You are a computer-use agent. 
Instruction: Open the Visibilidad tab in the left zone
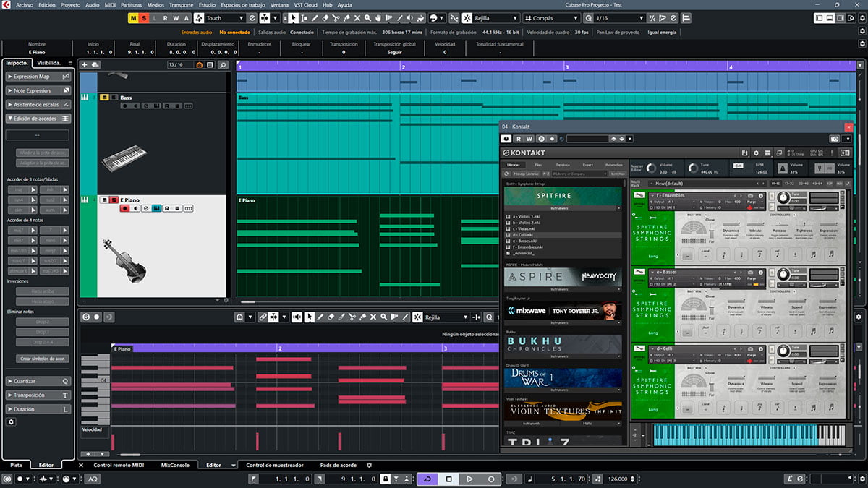tap(49, 63)
